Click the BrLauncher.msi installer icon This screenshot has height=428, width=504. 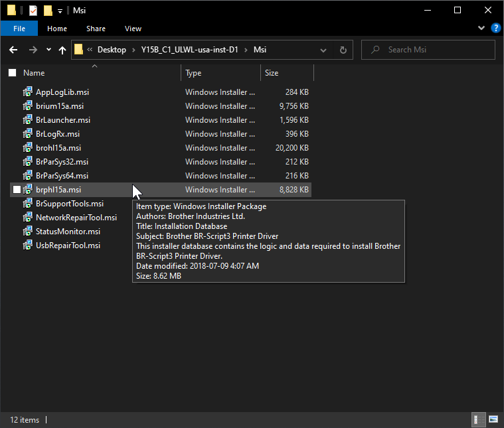click(28, 120)
